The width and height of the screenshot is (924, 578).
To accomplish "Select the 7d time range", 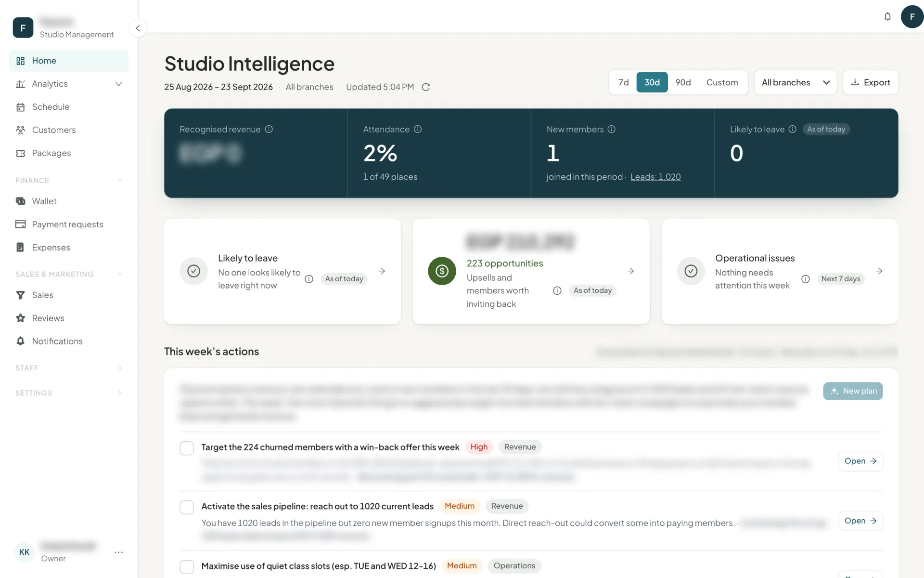I will click(623, 82).
